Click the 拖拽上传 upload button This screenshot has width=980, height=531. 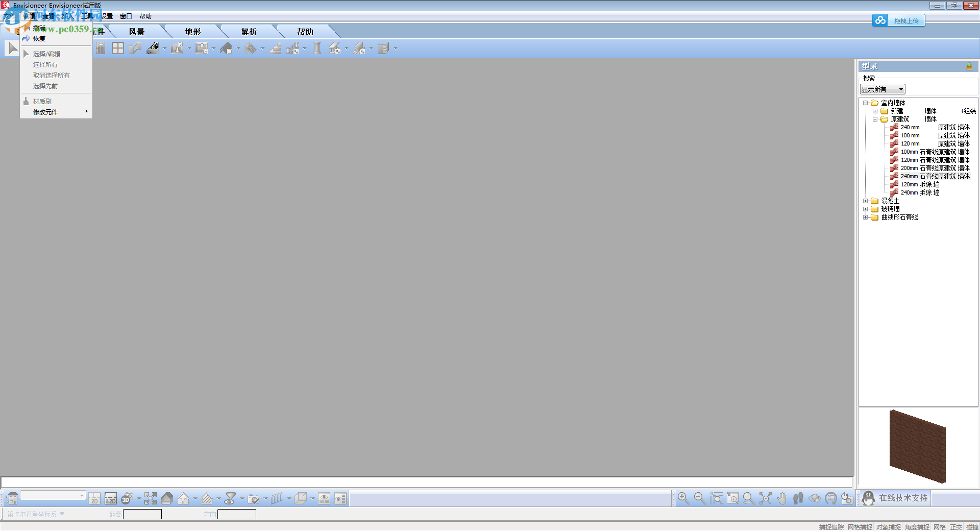click(899, 20)
